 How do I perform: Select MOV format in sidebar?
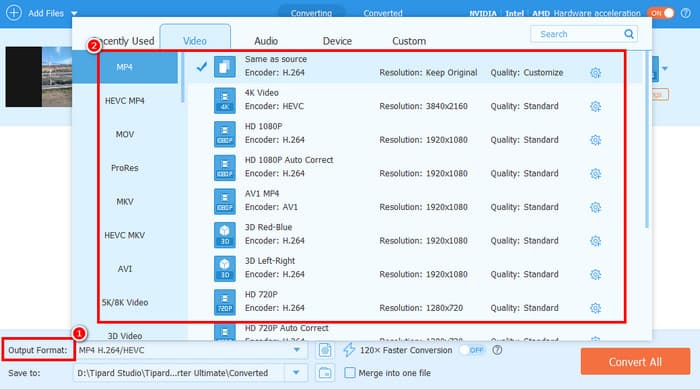(x=125, y=134)
